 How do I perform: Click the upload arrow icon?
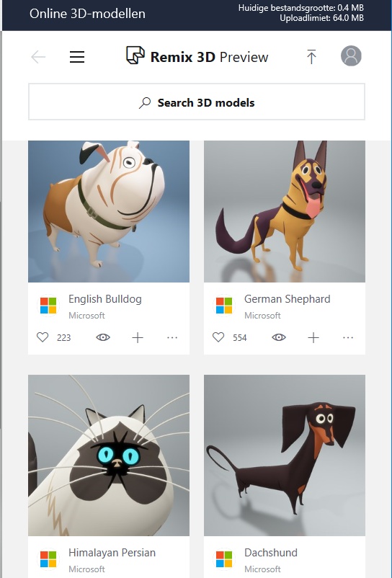(x=311, y=57)
